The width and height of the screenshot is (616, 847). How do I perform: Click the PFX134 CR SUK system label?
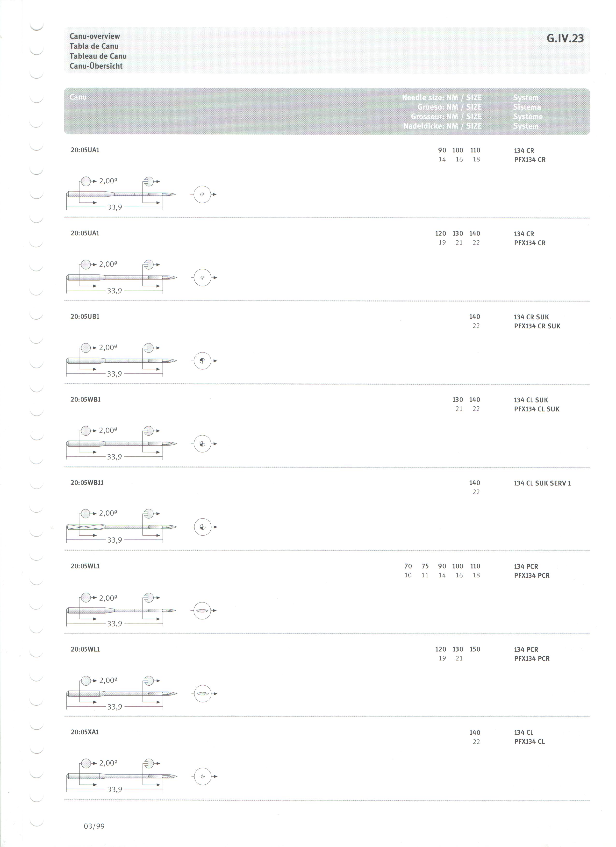pyautogui.click(x=537, y=326)
